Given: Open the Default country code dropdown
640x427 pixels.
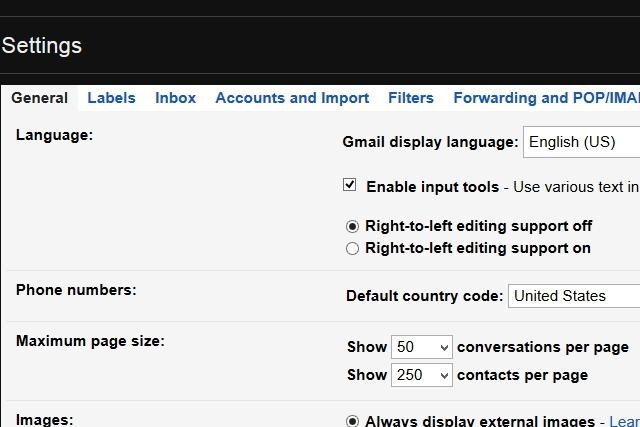Looking at the screenshot, I should pyautogui.click(x=574, y=296).
